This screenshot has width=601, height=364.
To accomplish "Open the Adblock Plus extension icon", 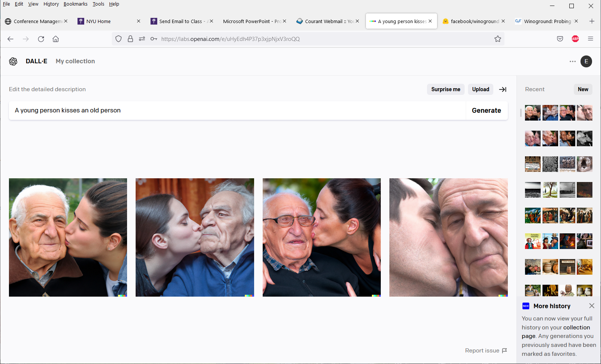I will point(575,39).
